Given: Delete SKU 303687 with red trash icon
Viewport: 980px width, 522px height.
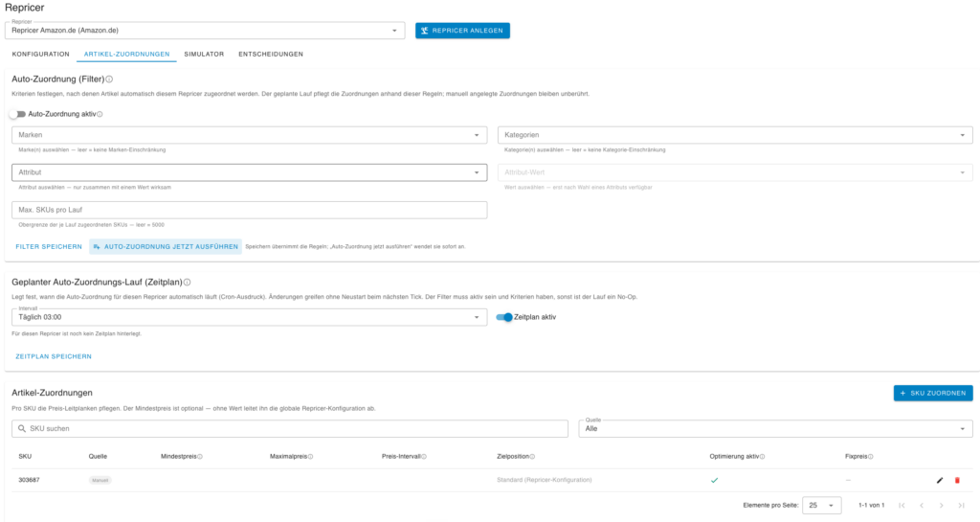Looking at the screenshot, I should point(957,480).
